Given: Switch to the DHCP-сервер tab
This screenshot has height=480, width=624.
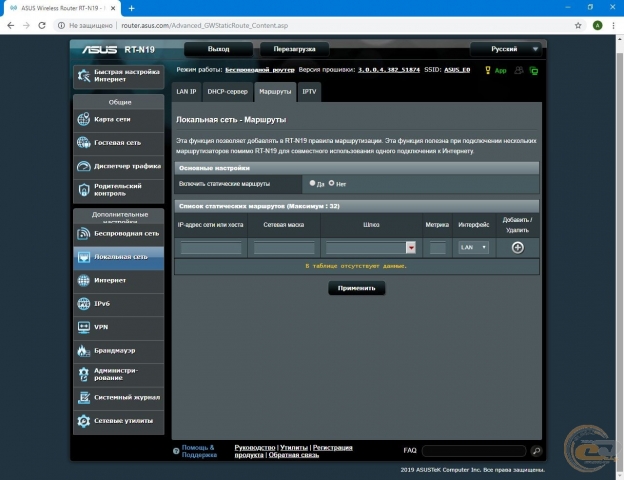Looking at the screenshot, I should coord(227,92).
